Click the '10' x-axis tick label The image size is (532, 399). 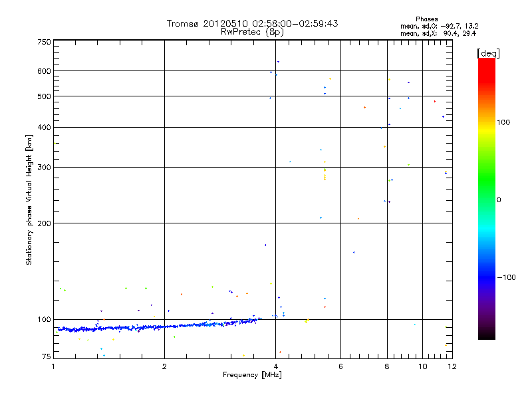tap(423, 366)
